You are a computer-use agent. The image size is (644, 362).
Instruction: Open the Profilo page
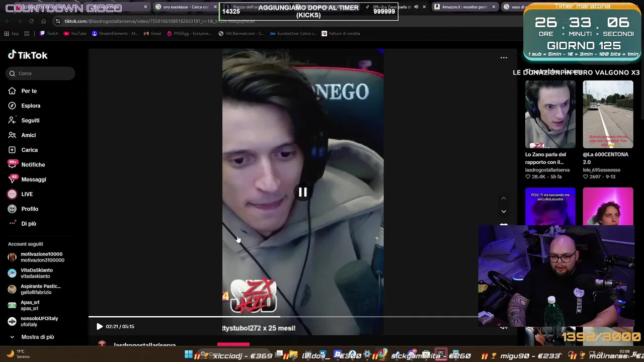tap(30, 209)
